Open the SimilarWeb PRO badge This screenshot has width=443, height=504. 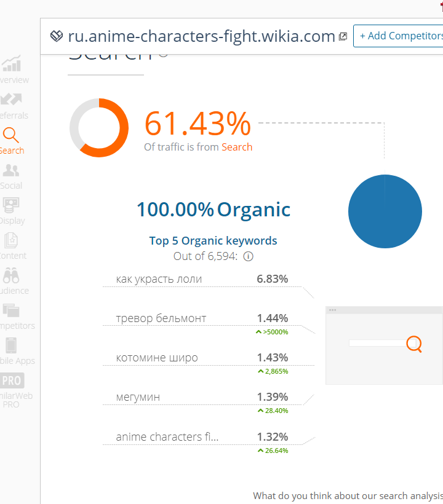pyautogui.click(x=12, y=380)
